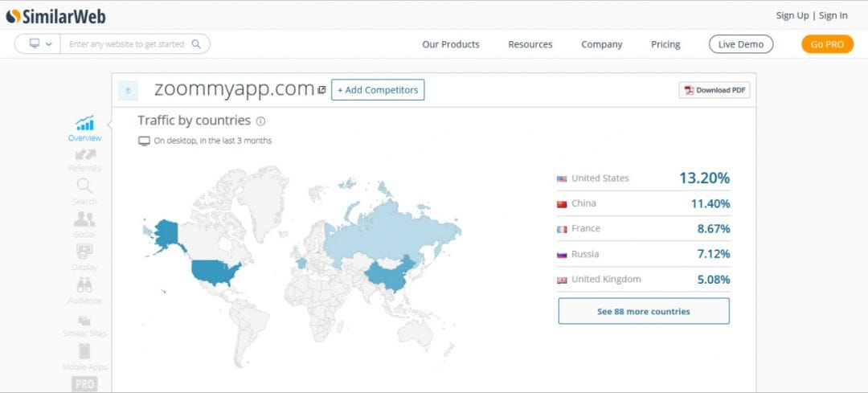Click the SimilarWeb logo
Screen dimensions: 868x393
55,16
